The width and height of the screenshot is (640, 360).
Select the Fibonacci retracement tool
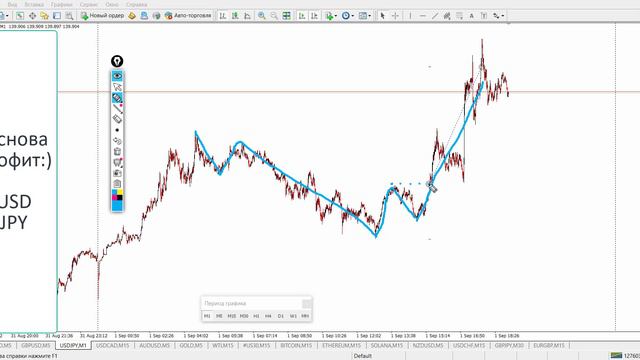click(459, 16)
